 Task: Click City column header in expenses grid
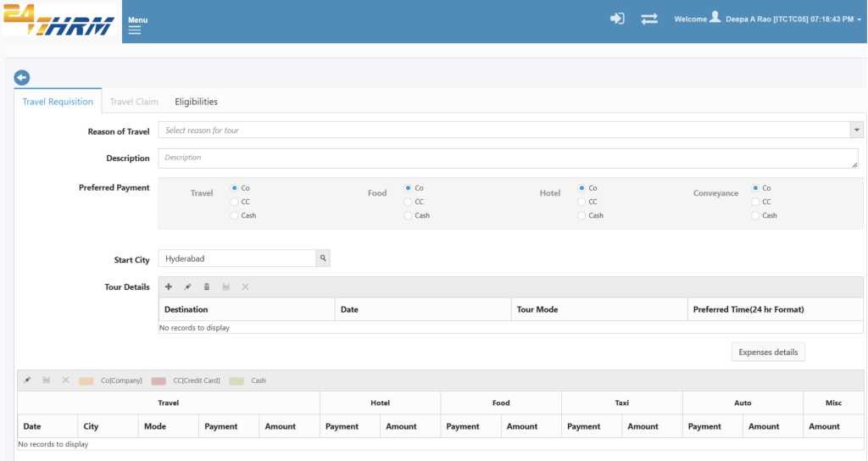108,426
